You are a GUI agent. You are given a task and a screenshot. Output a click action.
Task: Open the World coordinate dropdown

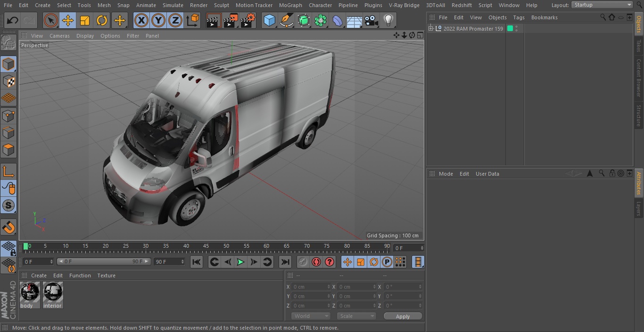tap(310, 316)
